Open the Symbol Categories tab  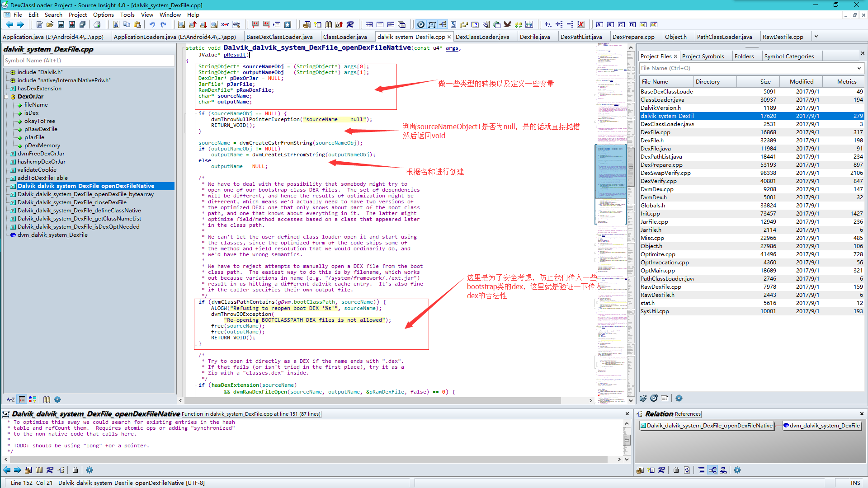click(789, 56)
